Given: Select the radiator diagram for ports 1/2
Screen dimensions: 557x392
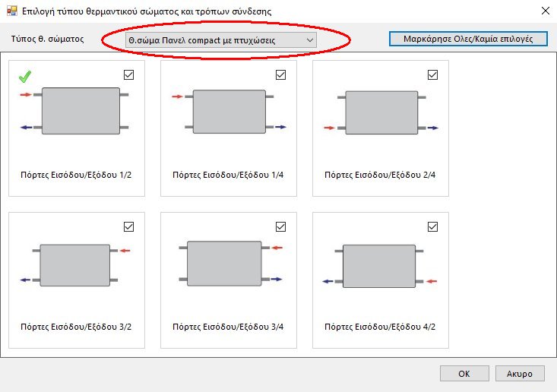Looking at the screenshot, I should tap(74, 111).
